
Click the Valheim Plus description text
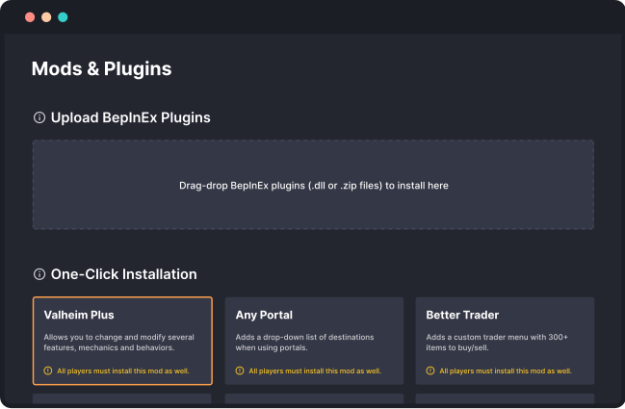[118, 342]
